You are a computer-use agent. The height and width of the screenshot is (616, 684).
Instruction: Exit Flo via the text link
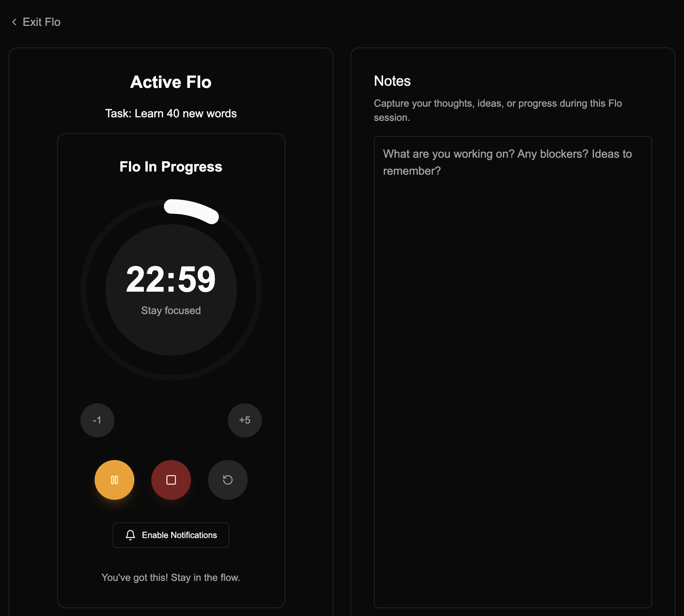(x=41, y=22)
